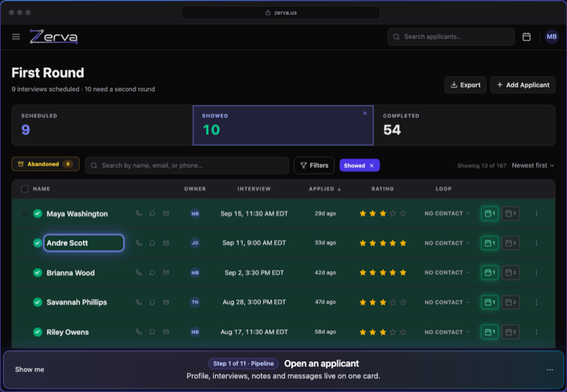Call Maya Washington via phone icon
Image resolution: width=567 pixels, height=392 pixels.
[139, 213]
